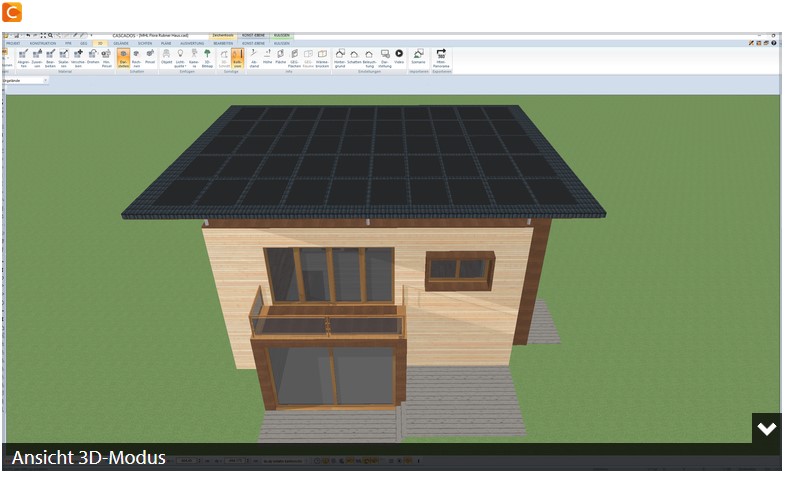Viewport: 785px width, 477px height.
Task: Switch to the AUSWERTUNG tab
Action: 192,44
